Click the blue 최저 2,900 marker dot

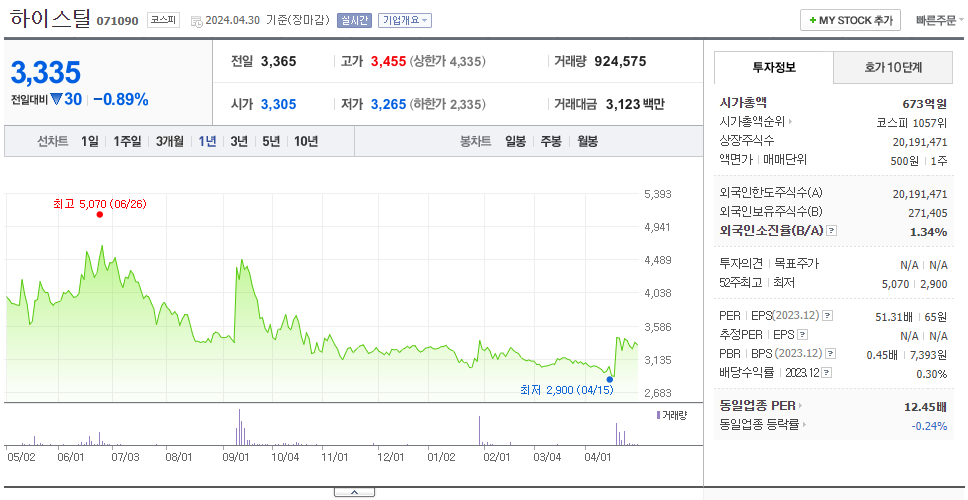click(x=610, y=379)
